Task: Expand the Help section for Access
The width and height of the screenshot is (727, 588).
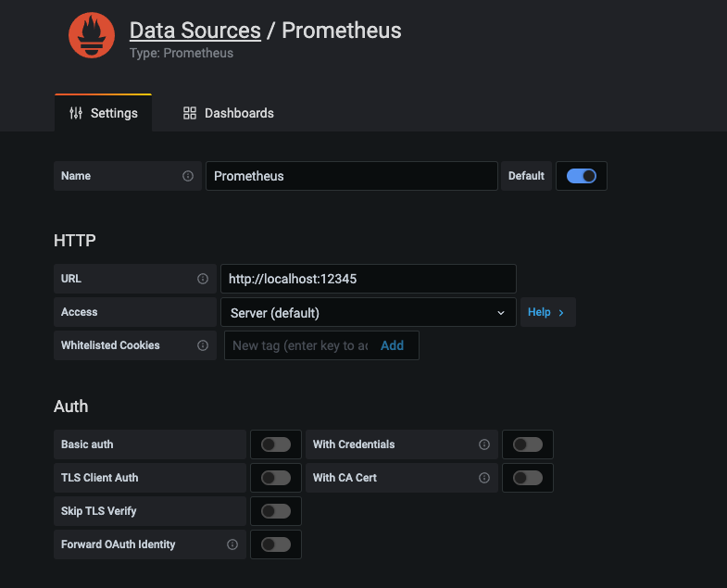Action: point(546,313)
